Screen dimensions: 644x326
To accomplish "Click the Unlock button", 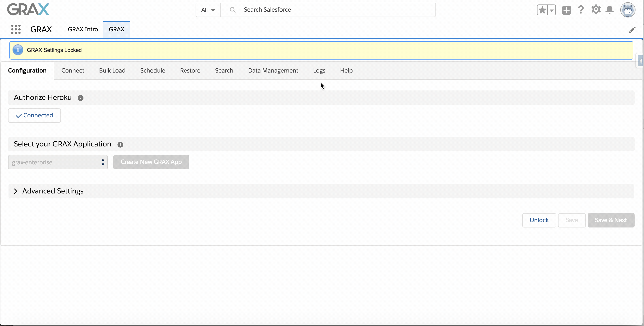I will (x=539, y=220).
